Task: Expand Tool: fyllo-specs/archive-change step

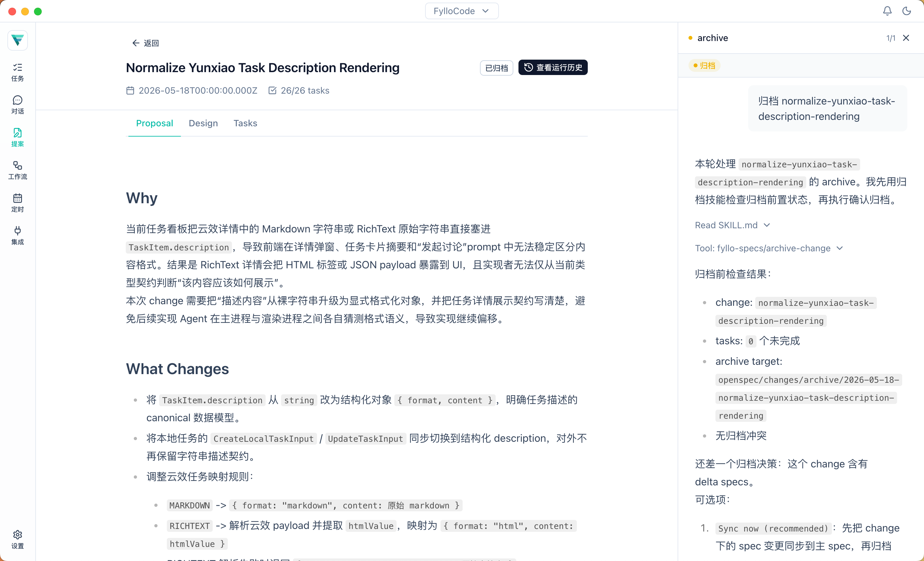Action: [769, 248]
